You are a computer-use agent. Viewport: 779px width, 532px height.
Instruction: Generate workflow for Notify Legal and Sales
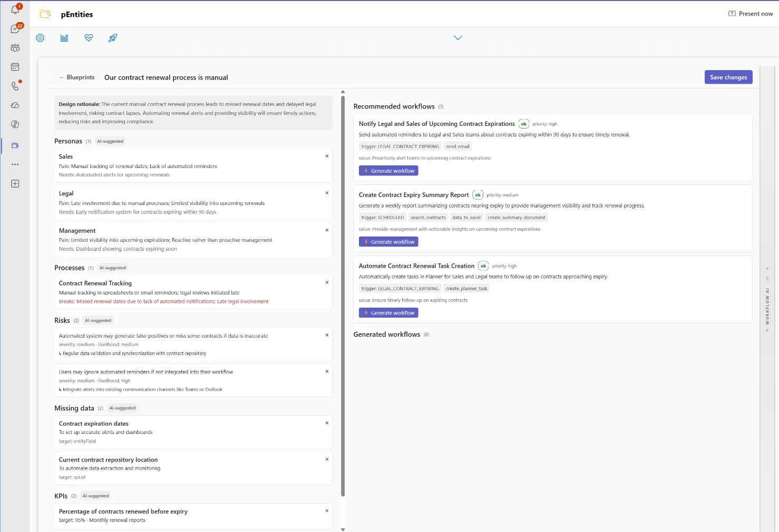[388, 171]
